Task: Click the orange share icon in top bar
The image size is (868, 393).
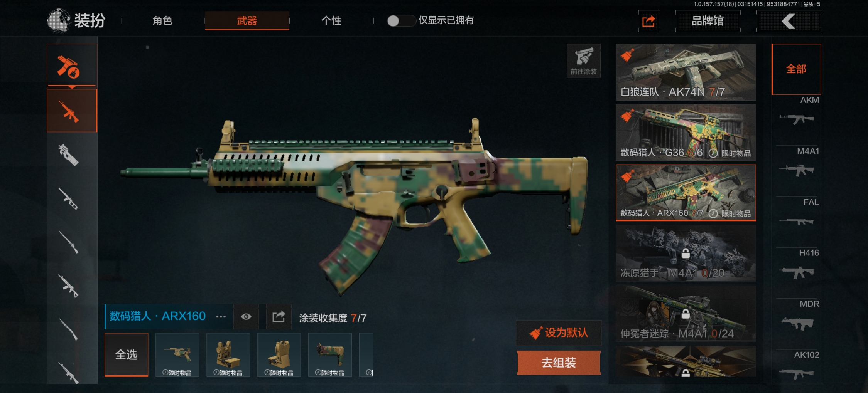Action: 649,21
